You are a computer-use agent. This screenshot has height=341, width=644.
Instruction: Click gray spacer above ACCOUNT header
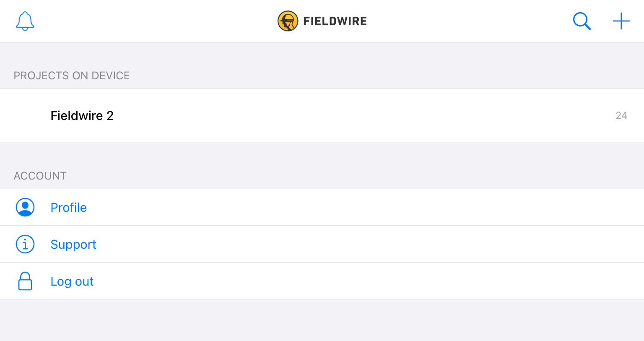tap(322, 153)
